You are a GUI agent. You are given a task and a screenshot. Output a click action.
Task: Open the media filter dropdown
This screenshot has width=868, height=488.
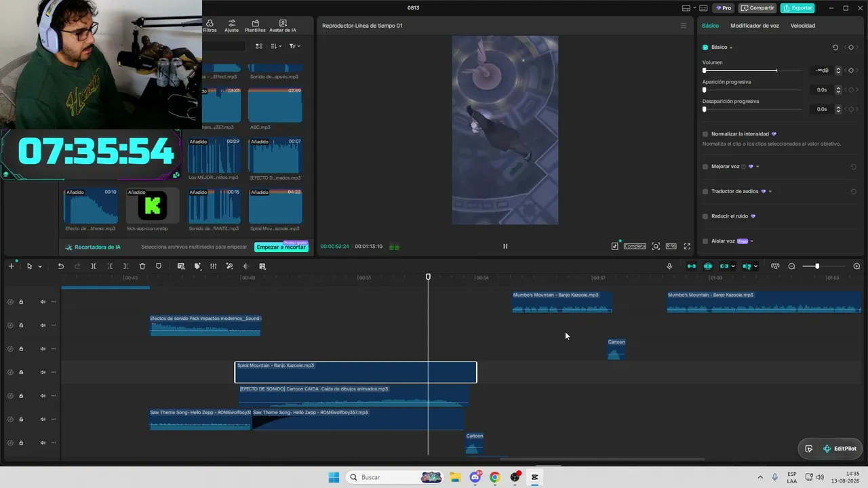[294, 46]
